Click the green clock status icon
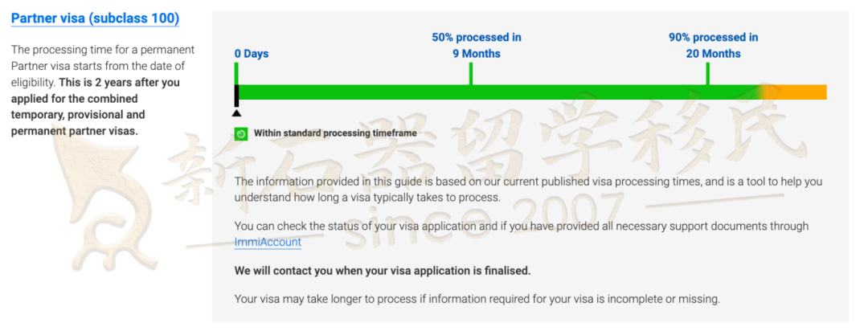868x335 pixels. (241, 133)
